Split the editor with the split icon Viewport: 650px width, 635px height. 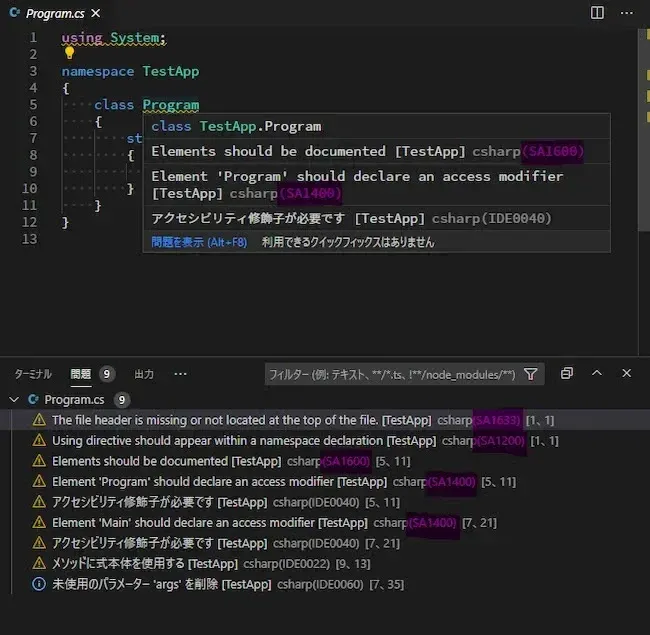click(597, 13)
